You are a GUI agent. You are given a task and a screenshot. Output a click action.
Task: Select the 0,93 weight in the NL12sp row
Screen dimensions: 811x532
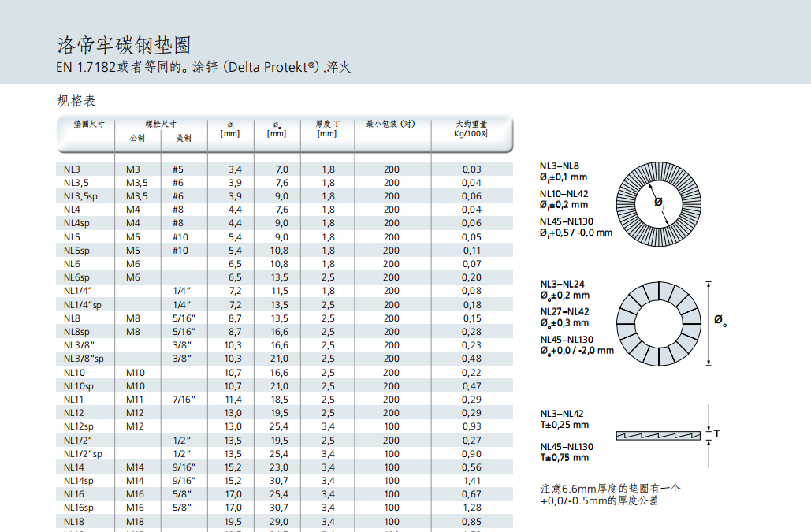tap(471, 426)
